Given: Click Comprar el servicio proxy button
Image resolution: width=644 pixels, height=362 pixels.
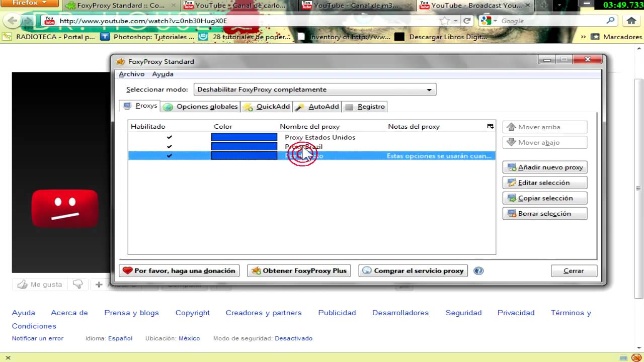Looking at the screenshot, I should tap(413, 270).
